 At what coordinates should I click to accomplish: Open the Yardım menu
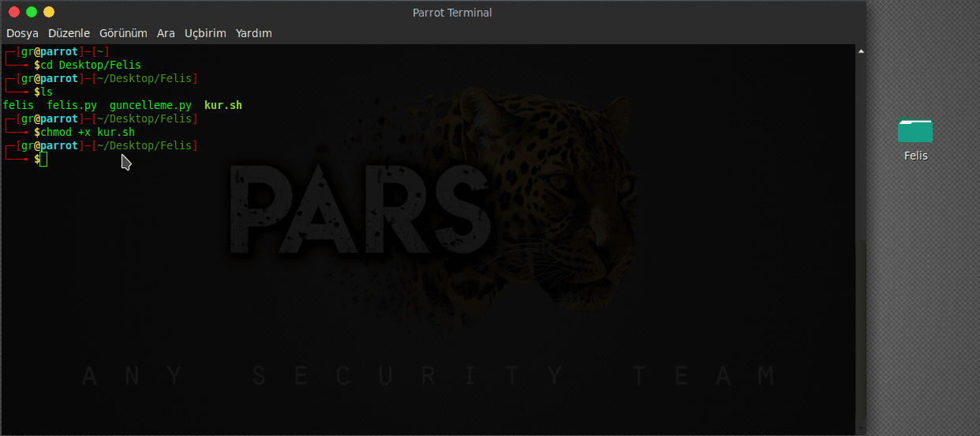click(254, 33)
